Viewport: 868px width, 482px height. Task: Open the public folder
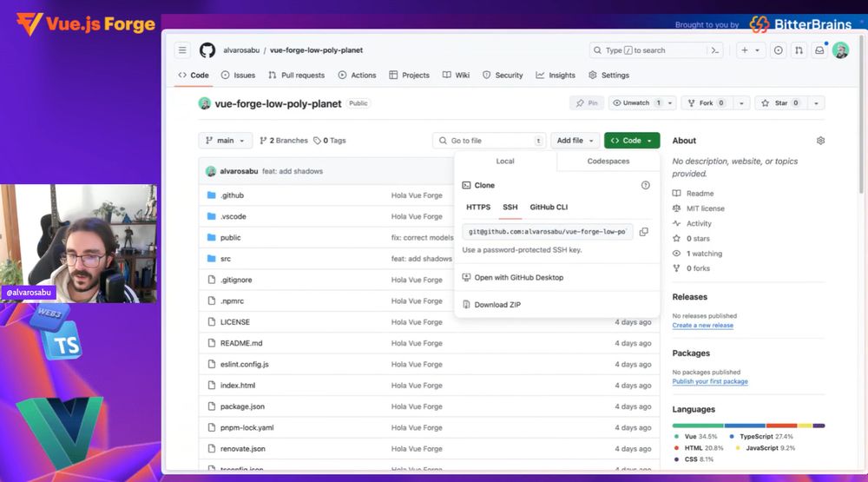tap(230, 237)
